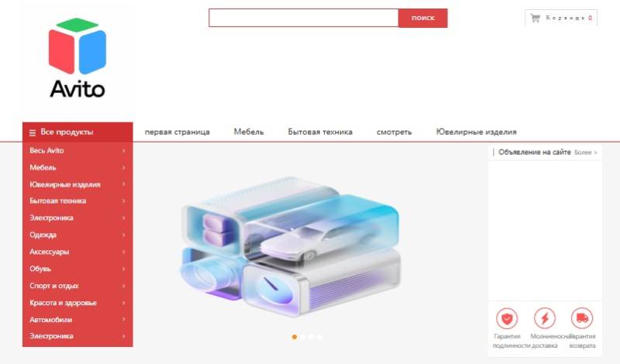Click the Более link in announcements
This screenshot has width=620, height=364.
tap(585, 153)
